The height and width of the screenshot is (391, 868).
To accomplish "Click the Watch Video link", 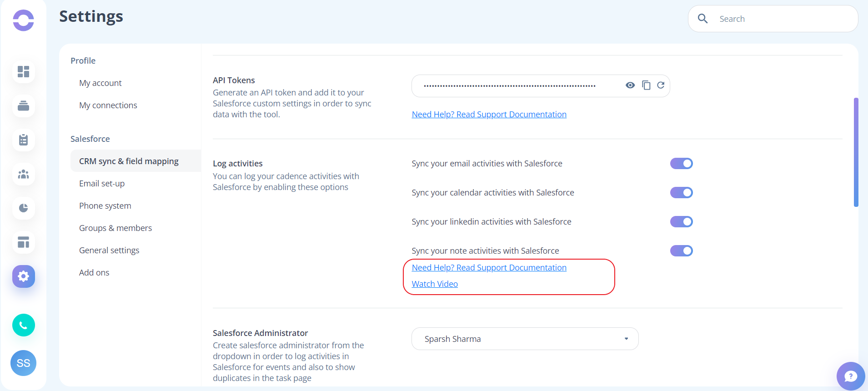I will pyautogui.click(x=435, y=284).
